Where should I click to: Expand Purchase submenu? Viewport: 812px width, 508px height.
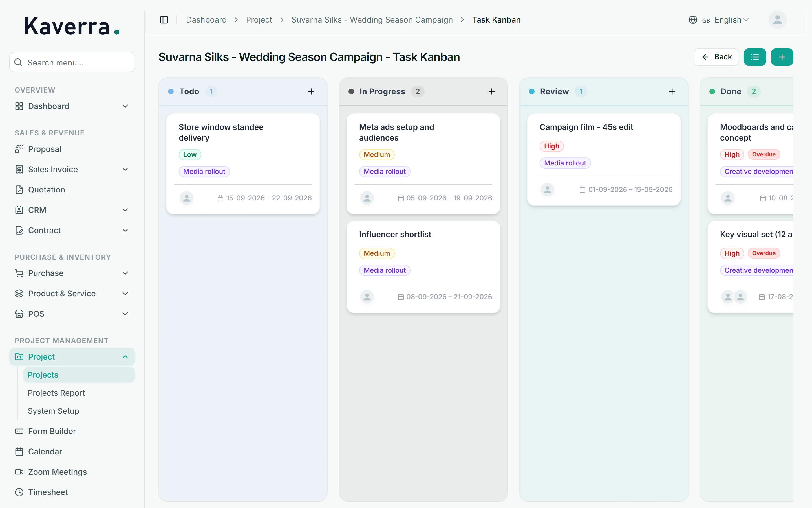point(125,273)
